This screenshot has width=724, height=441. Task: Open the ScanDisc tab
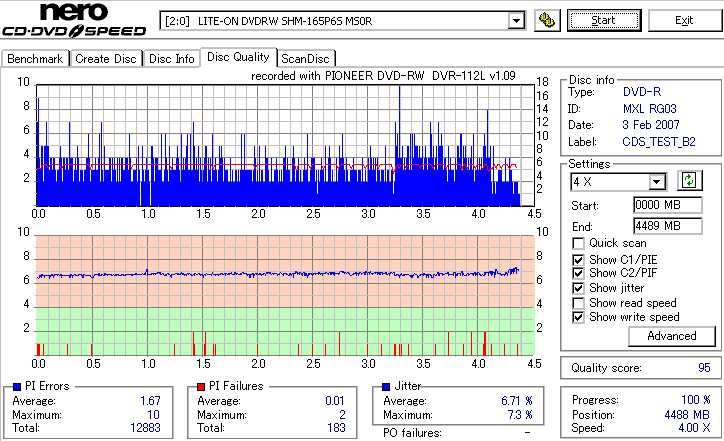point(305,59)
